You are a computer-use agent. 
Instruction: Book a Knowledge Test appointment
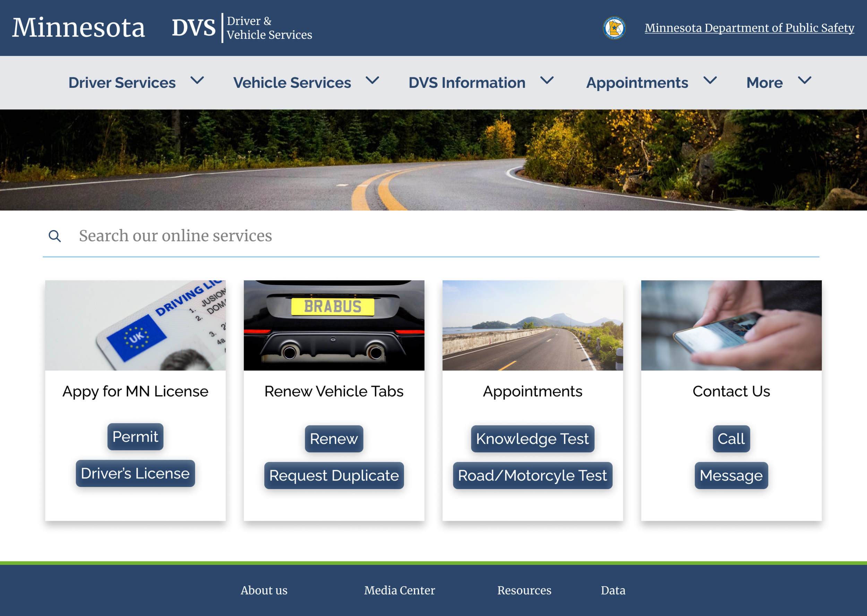pos(532,439)
